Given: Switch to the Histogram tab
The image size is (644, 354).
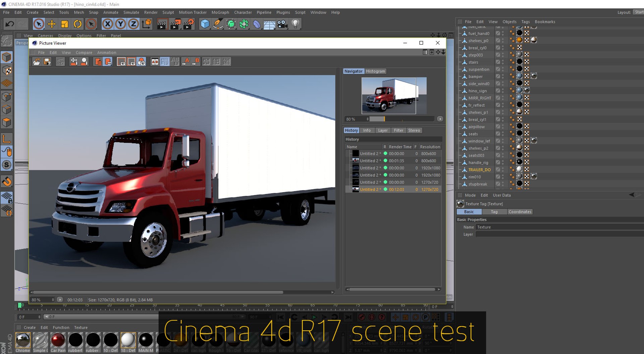Looking at the screenshot, I should 375,71.
